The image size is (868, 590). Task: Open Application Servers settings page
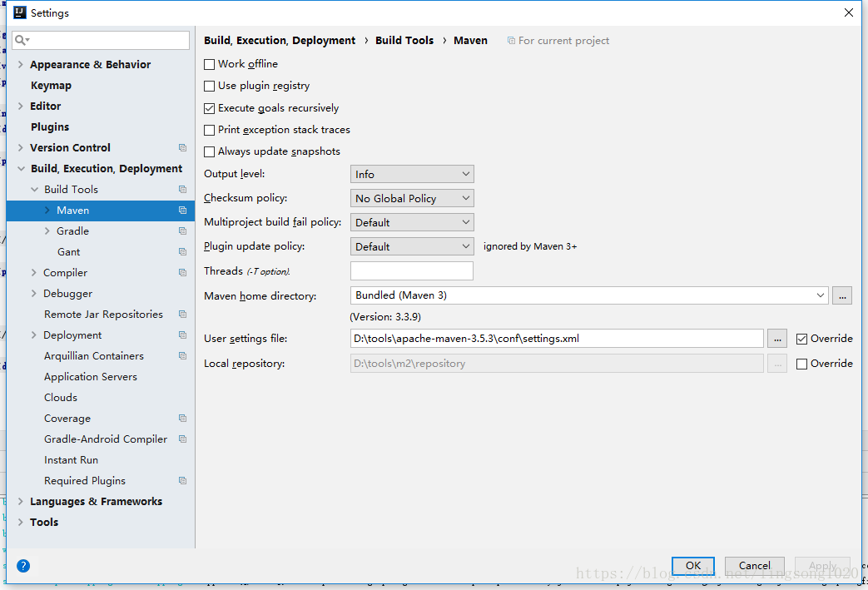pos(90,377)
